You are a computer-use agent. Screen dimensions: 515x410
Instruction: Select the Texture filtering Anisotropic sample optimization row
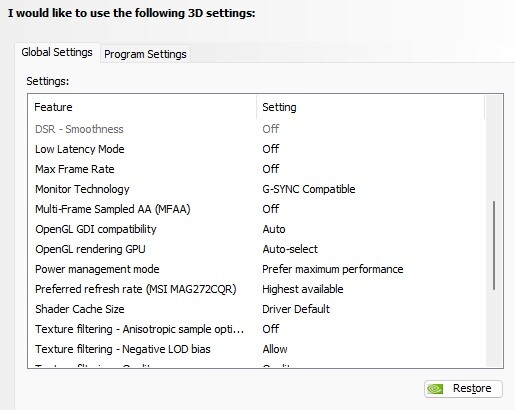pyautogui.click(x=257, y=329)
